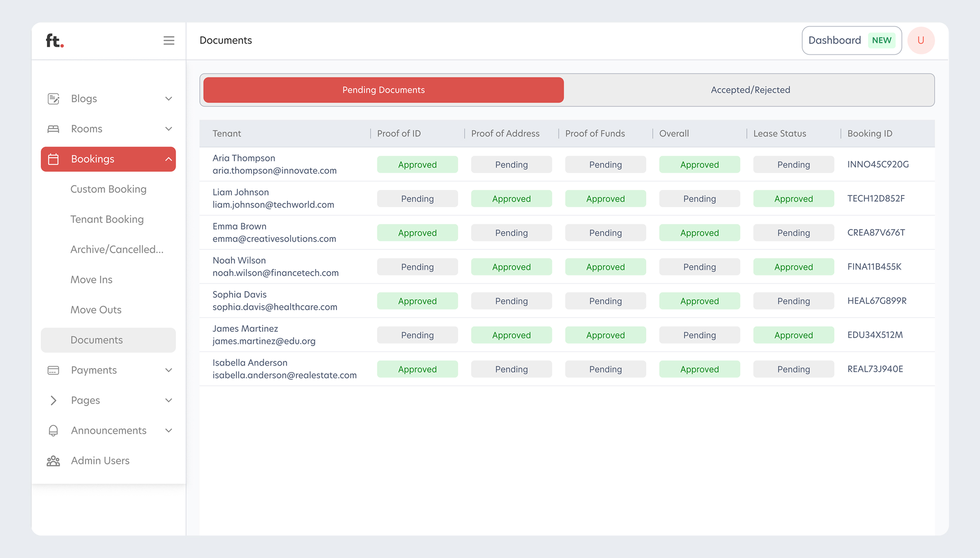Open the Dashboard NEW button
Screen dimensions: 980x558
point(851,40)
